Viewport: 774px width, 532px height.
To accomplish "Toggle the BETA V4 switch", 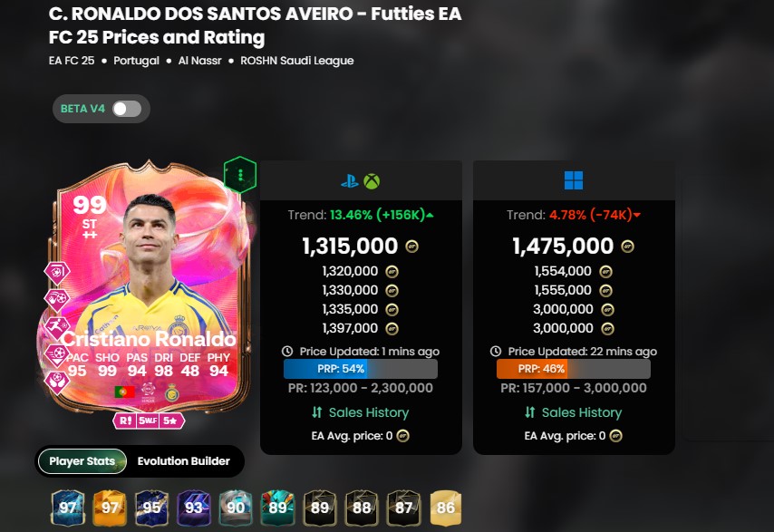I will [x=127, y=109].
